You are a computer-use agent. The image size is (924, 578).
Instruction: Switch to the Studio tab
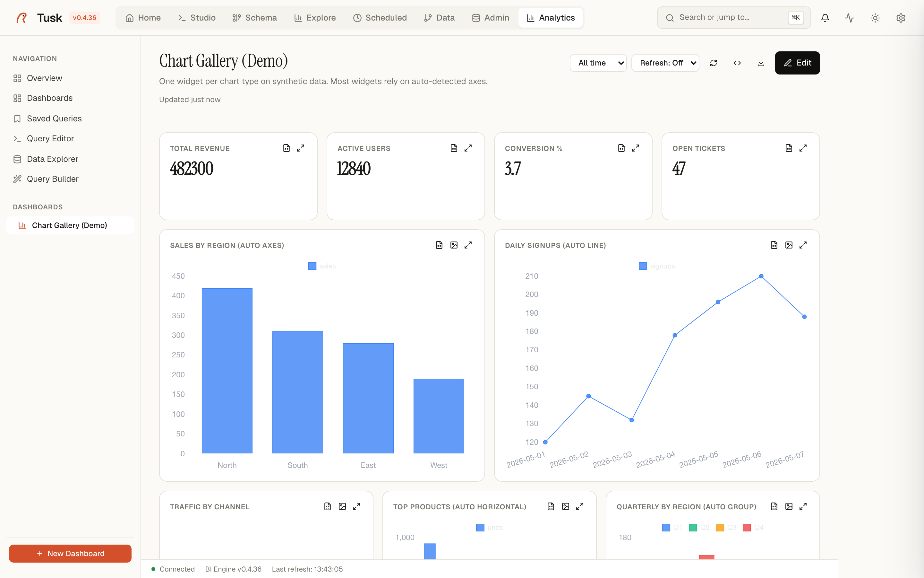point(197,18)
